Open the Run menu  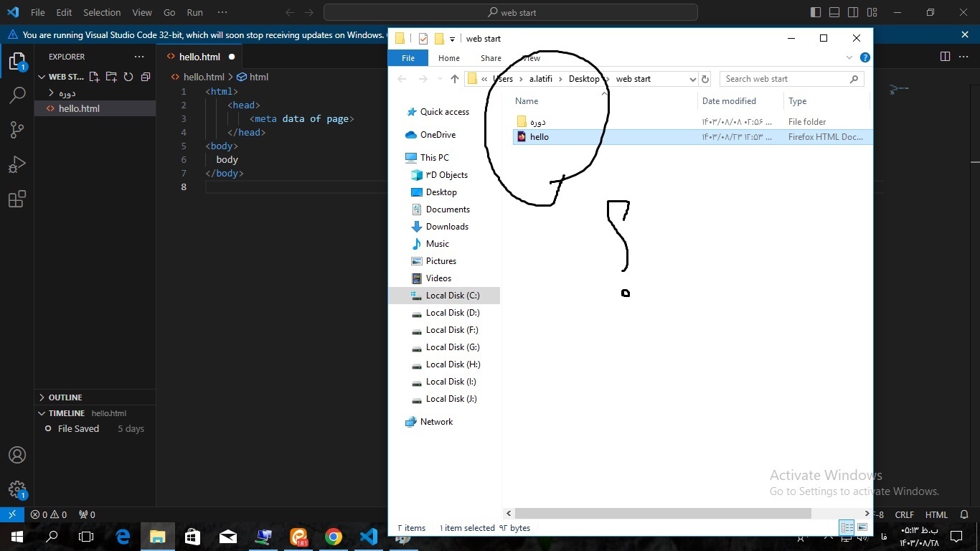tap(194, 12)
